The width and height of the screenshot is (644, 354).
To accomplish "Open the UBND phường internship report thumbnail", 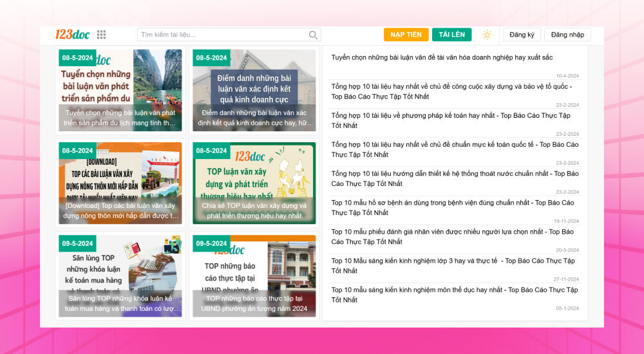I will 254,275.
